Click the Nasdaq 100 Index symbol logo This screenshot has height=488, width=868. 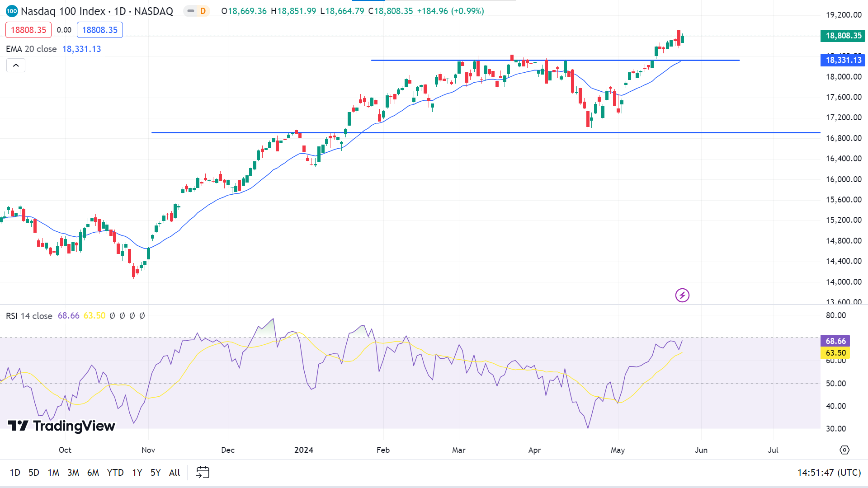[x=12, y=11]
